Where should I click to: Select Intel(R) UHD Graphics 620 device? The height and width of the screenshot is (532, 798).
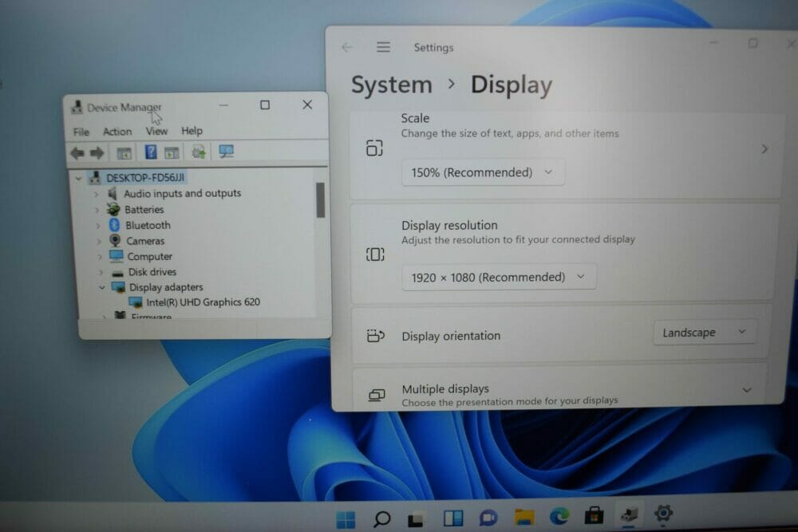click(203, 302)
